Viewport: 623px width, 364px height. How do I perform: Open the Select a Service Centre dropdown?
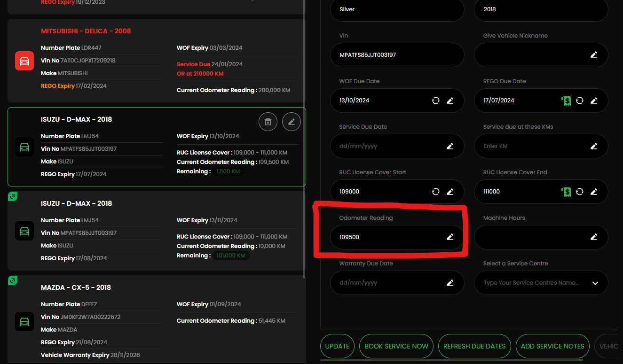point(541,283)
